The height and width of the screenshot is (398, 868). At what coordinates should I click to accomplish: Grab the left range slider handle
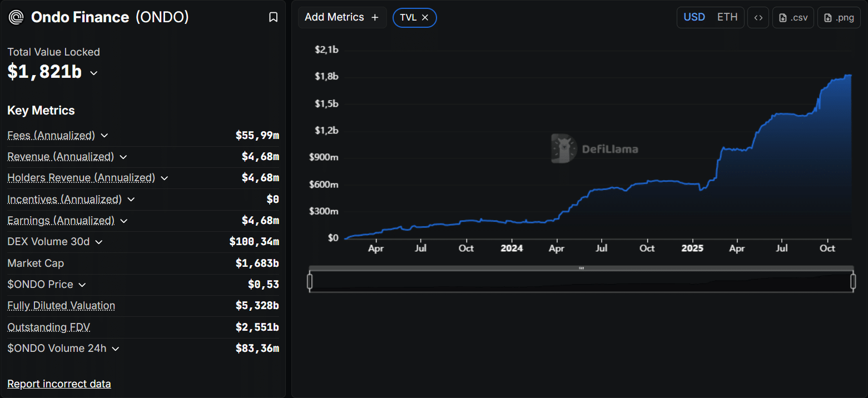click(310, 282)
